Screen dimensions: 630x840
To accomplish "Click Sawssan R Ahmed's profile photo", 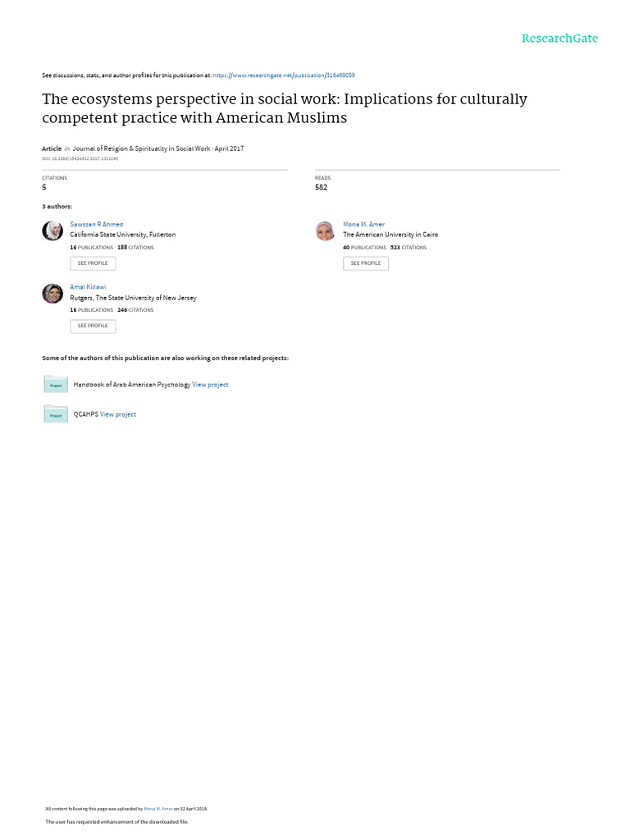I will coord(52,231).
